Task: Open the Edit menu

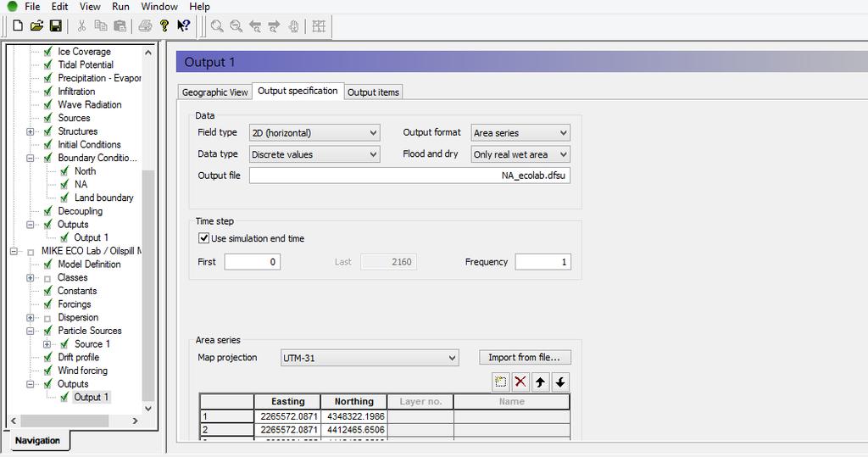Action: [60, 7]
